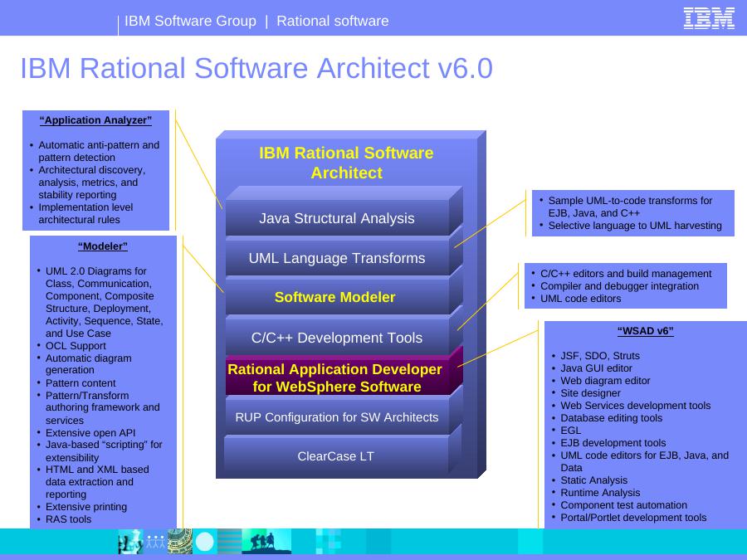Click Architectural discovery, analysis, metrics bullet
This screenshot has width=747, height=560.
pyautogui.click(x=92, y=183)
